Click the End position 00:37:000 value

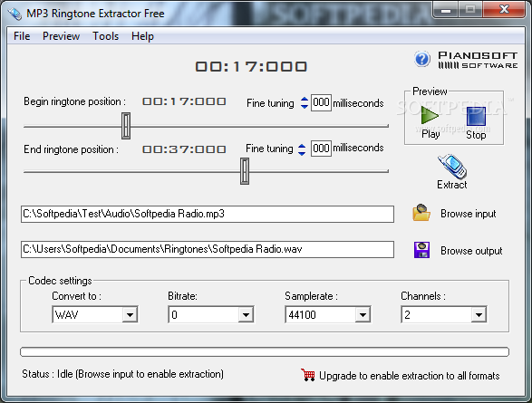pyautogui.click(x=184, y=149)
